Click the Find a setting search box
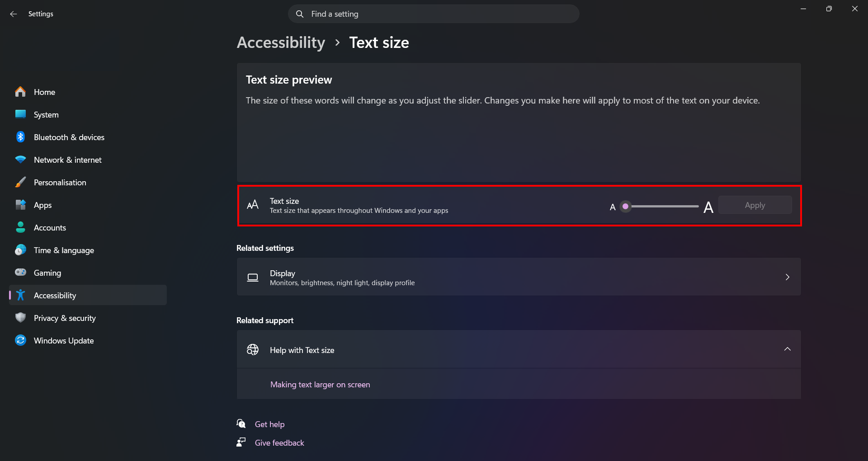The width and height of the screenshot is (868, 461). (x=434, y=14)
